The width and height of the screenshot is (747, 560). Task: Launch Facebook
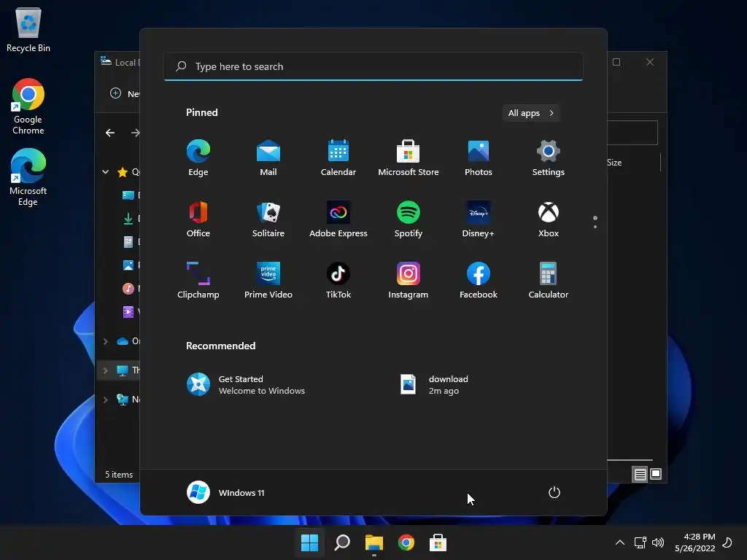[479, 281]
